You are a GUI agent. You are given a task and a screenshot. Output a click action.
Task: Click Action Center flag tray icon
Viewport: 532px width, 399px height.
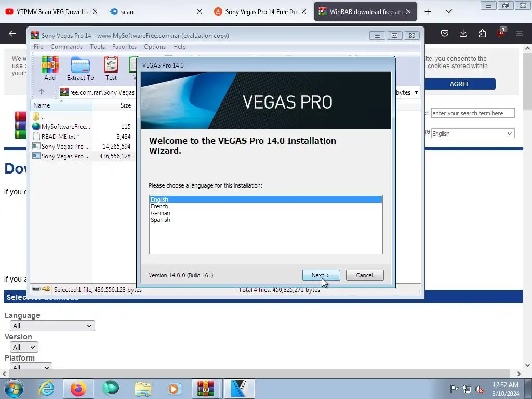point(454,389)
